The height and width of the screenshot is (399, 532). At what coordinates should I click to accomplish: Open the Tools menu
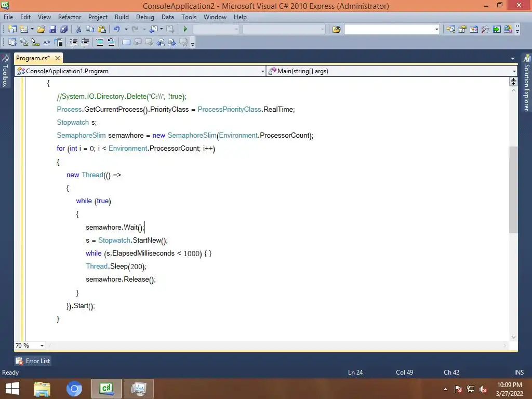point(189,17)
